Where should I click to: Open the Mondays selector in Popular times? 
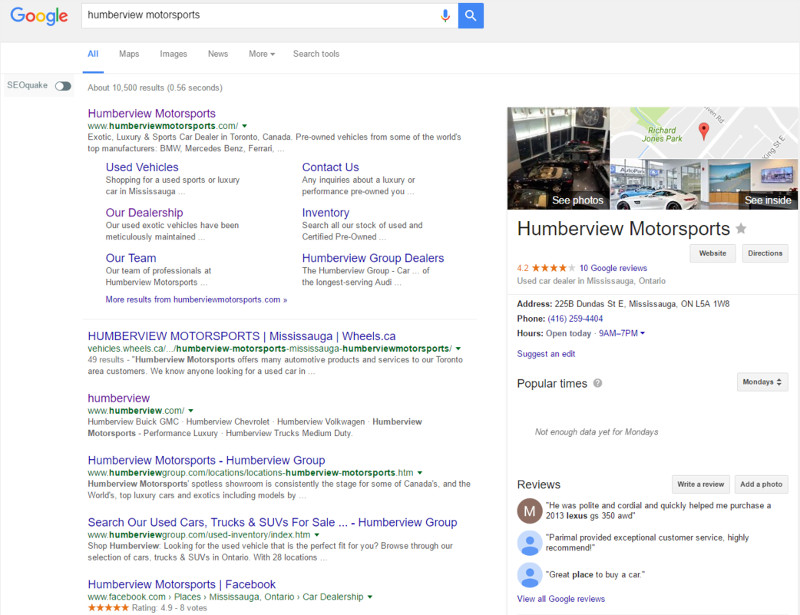point(762,381)
